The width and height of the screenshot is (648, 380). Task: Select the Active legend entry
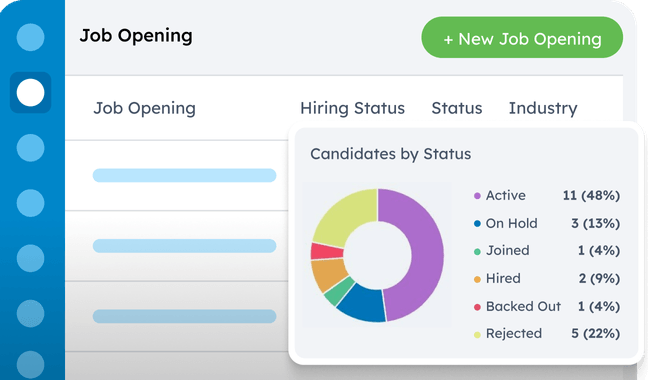point(547,195)
